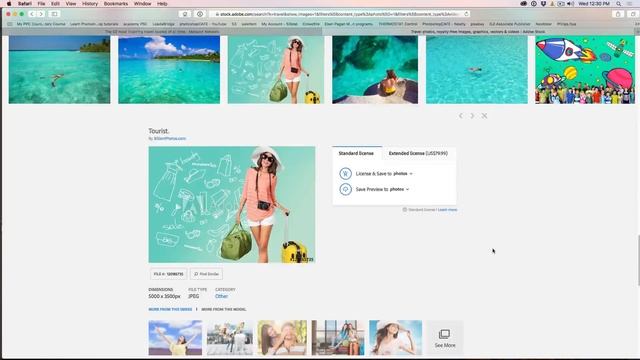This screenshot has height=360, width=640.
Task: Open the swimmer in turquoise water thumbnail
Action: 477,69
